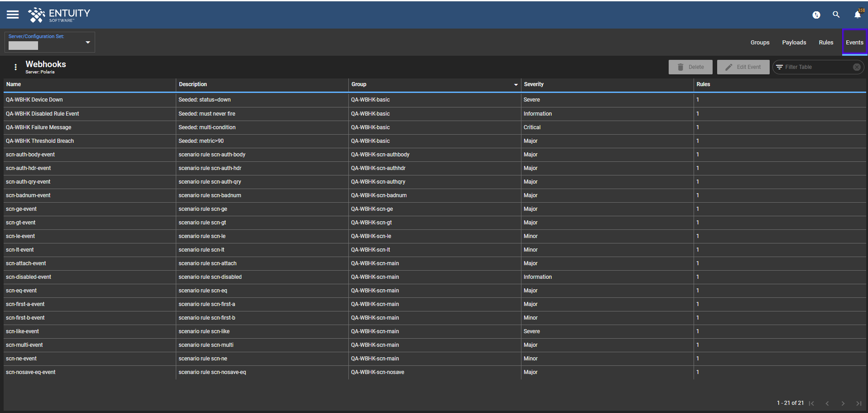This screenshot has height=413, width=868.
Task: Open the hamburger main menu
Action: 13,15
